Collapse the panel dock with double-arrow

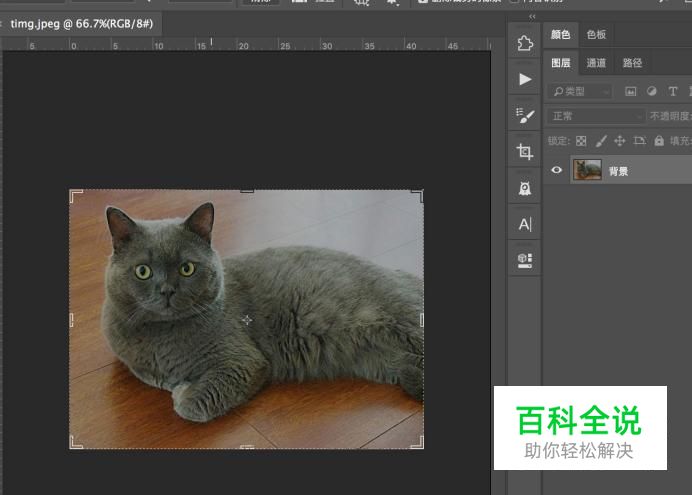532,17
